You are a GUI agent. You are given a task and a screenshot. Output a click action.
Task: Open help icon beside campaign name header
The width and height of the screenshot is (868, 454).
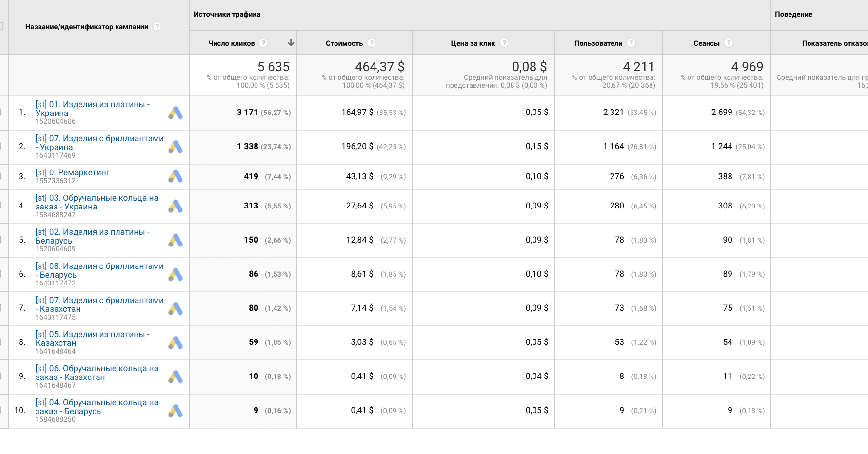click(157, 27)
